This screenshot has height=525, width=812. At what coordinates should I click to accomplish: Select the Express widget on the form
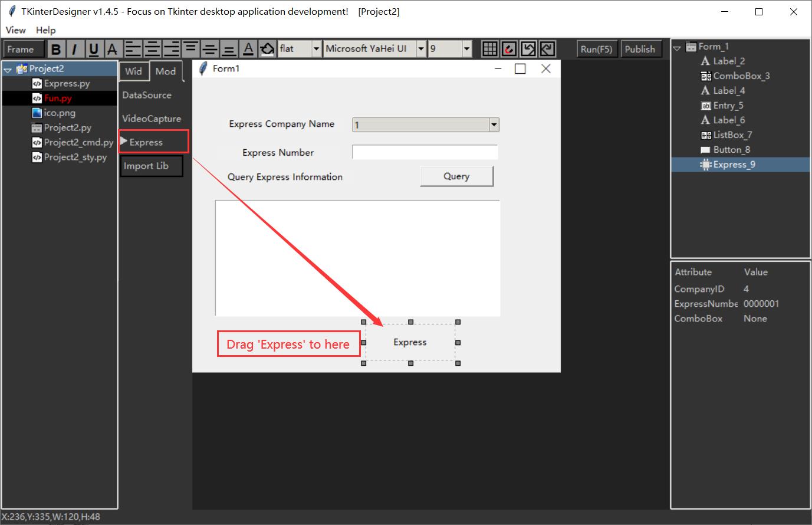pyautogui.click(x=410, y=342)
